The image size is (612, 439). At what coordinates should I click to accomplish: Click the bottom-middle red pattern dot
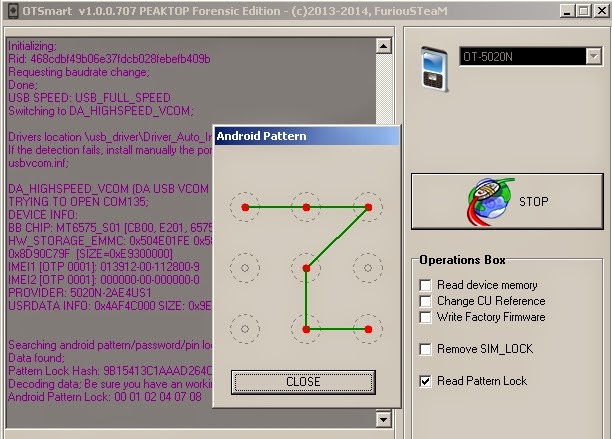(x=306, y=329)
